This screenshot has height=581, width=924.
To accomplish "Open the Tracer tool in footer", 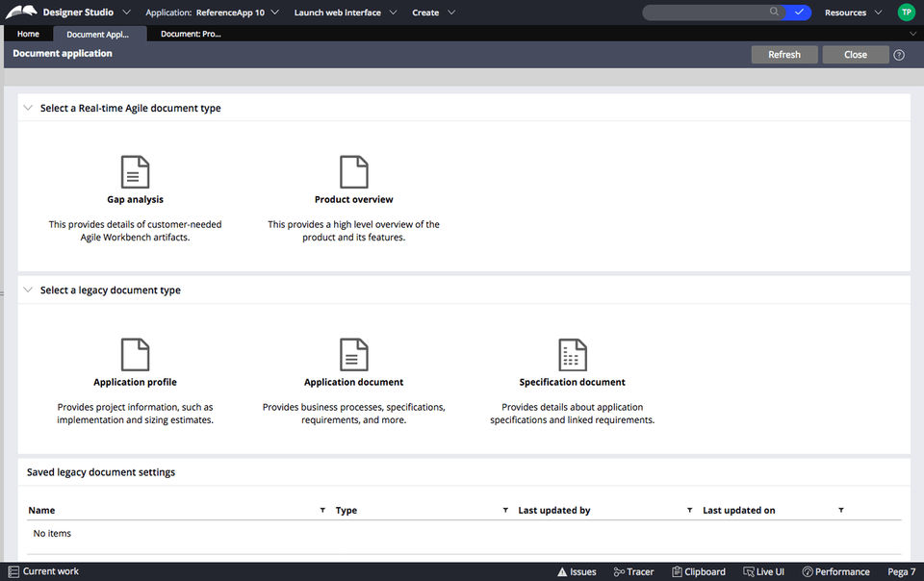I will 633,571.
